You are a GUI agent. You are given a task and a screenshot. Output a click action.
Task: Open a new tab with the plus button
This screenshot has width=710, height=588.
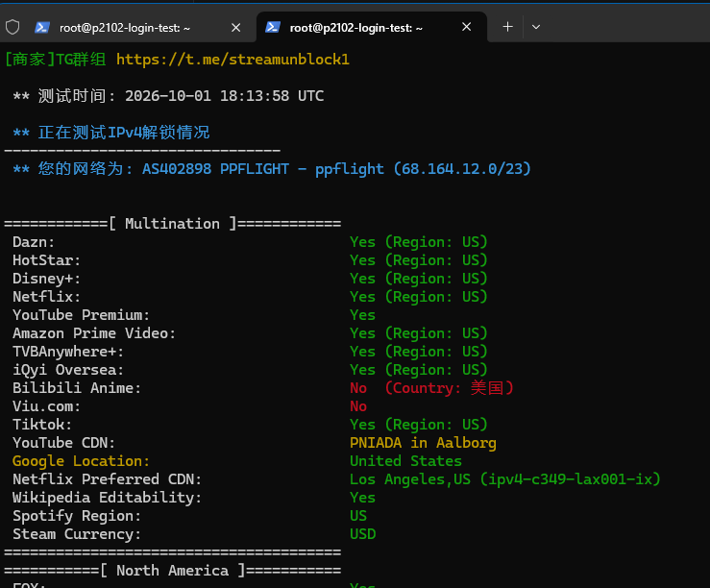(x=507, y=27)
